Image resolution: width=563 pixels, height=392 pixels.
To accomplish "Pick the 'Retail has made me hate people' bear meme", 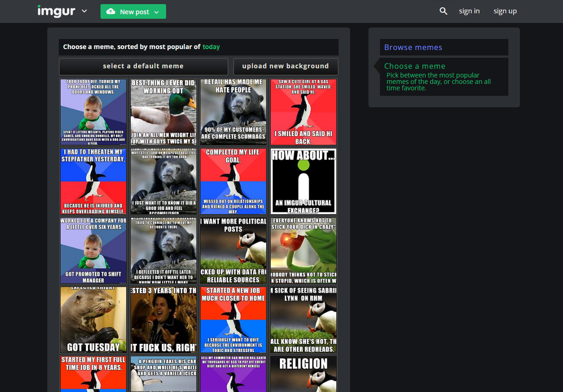I will click(233, 112).
